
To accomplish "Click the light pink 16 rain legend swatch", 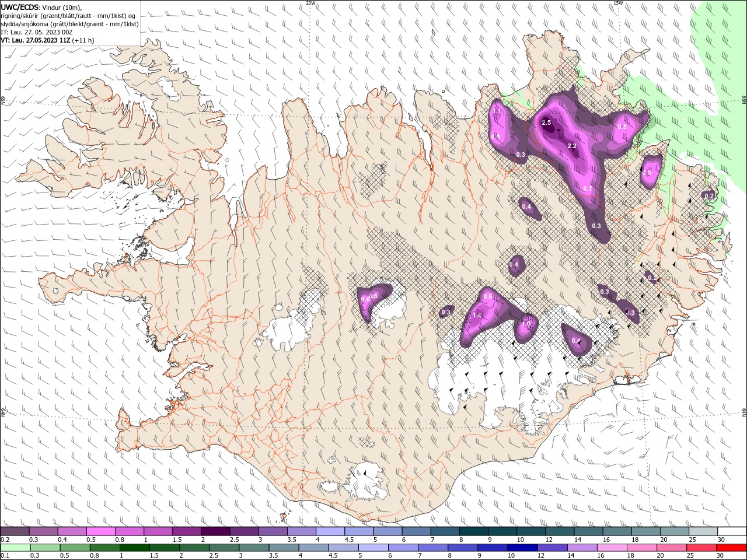I will click(612, 548).
